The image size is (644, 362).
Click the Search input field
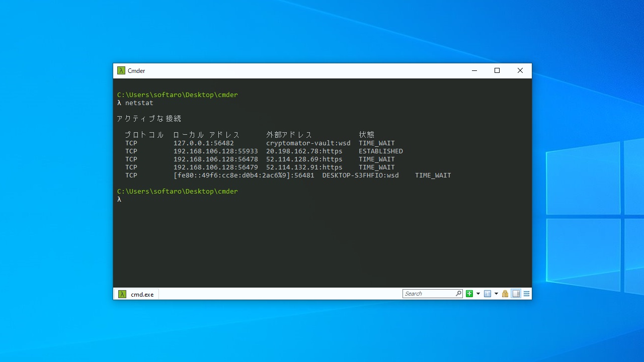click(433, 294)
